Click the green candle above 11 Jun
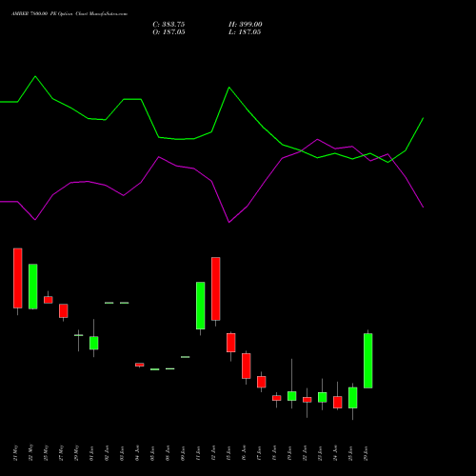476x476 pixels. point(201,306)
